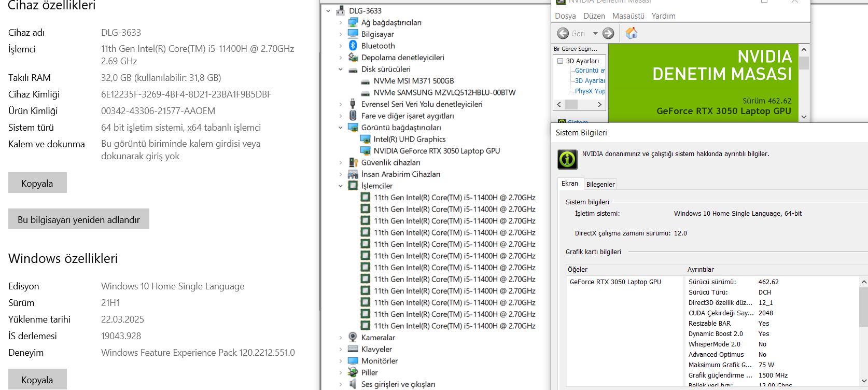The width and height of the screenshot is (868, 390).
Task: Click the Güvenlik cihazları security device icon
Action: [353, 162]
